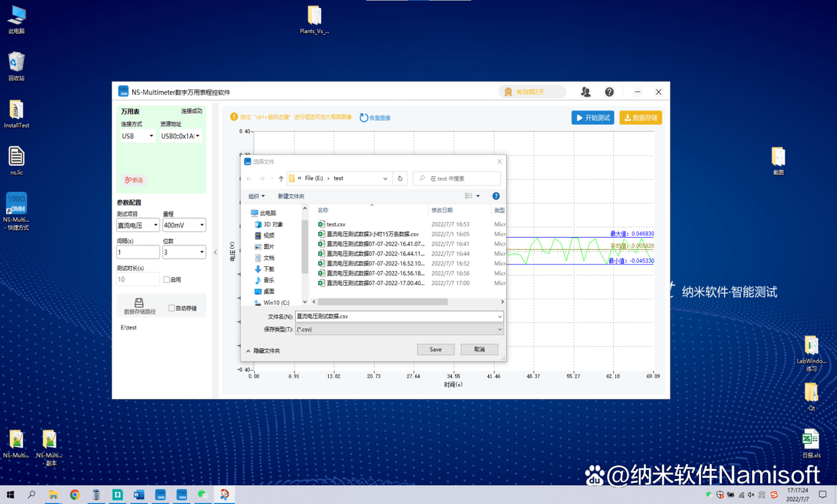The image size is (837, 504).
Task: Open the range (量程) 400mV dropdown
Action: pos(184,225)
